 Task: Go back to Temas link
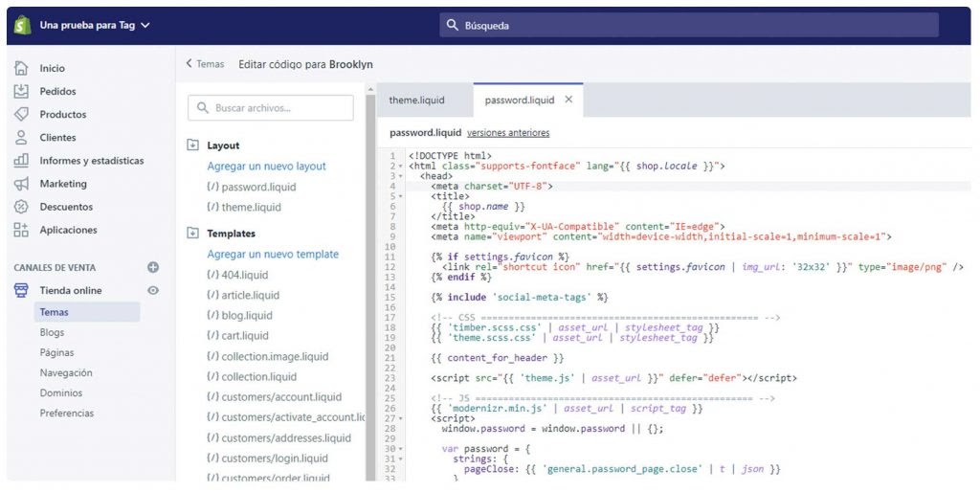click(x=205, y=64)
